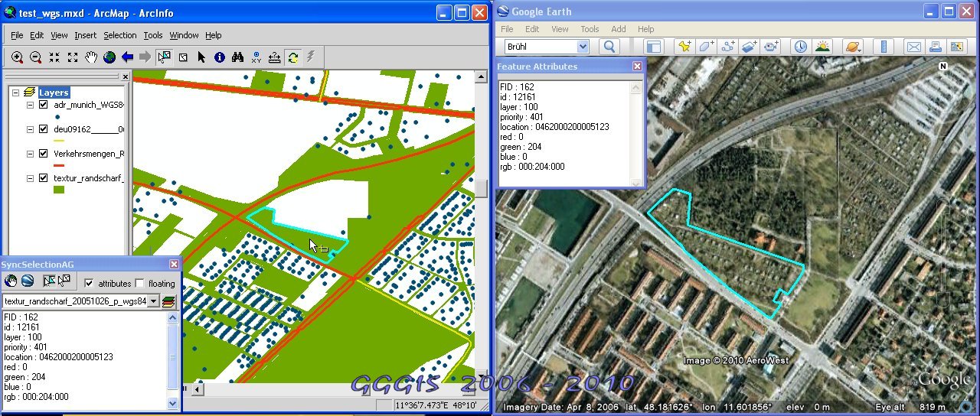
Task: Click the Full Extent globe icon
Action: tap(109, 57)
